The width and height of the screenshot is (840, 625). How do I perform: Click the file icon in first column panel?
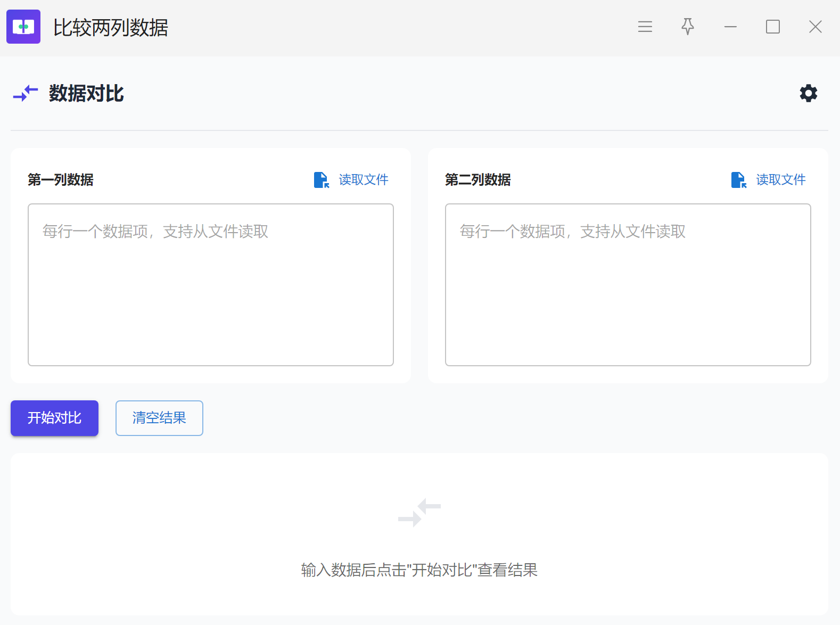point(321,180)
